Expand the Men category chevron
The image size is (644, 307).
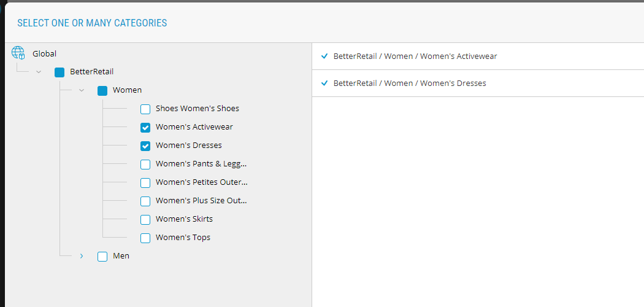click(82, 256)
